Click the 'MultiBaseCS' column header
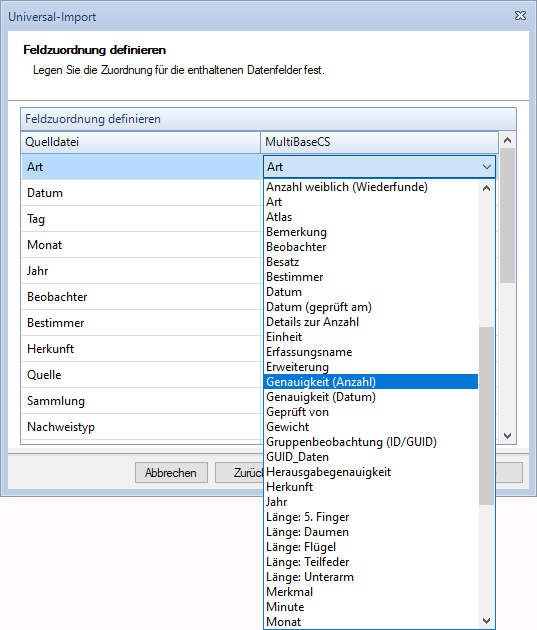Screen dimensions: 537x630 [380, 142]
